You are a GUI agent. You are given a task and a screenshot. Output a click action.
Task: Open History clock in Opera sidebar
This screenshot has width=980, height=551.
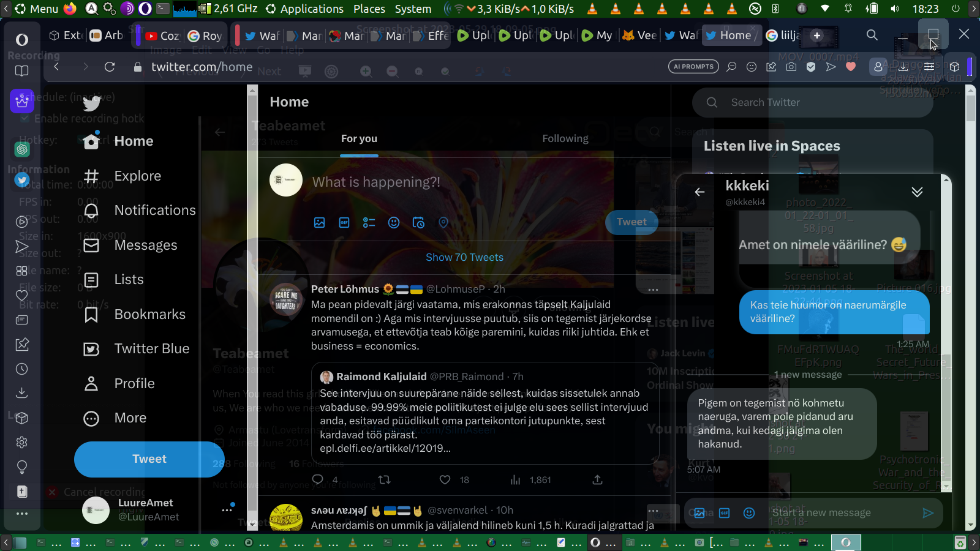point(22,369)
